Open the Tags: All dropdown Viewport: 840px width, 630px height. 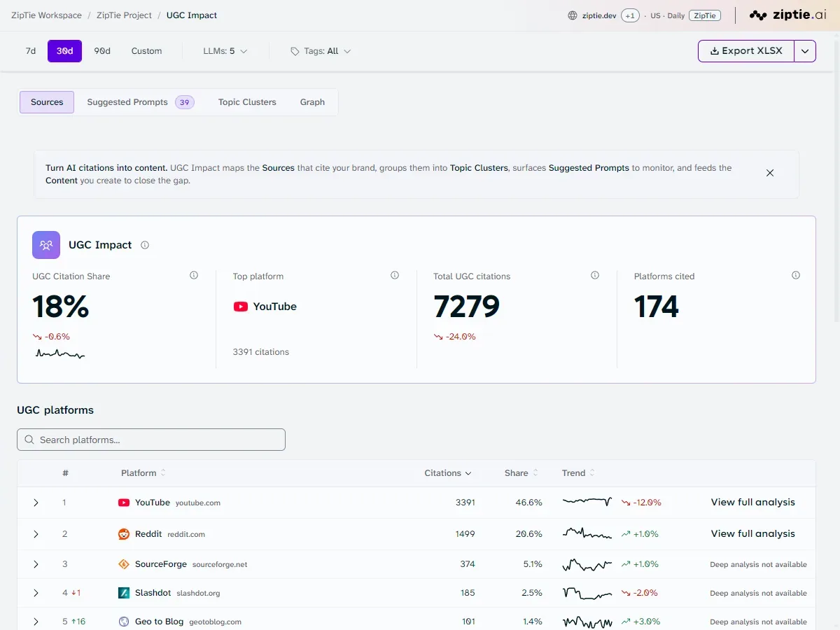click(321, 51)
